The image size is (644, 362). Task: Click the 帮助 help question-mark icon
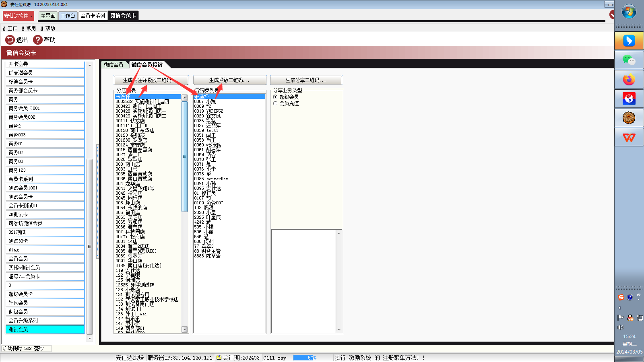[x=38, y=40]
